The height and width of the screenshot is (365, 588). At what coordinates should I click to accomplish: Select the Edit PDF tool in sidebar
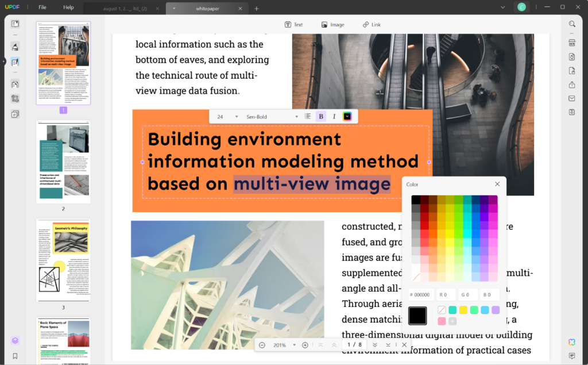[15, 62]
